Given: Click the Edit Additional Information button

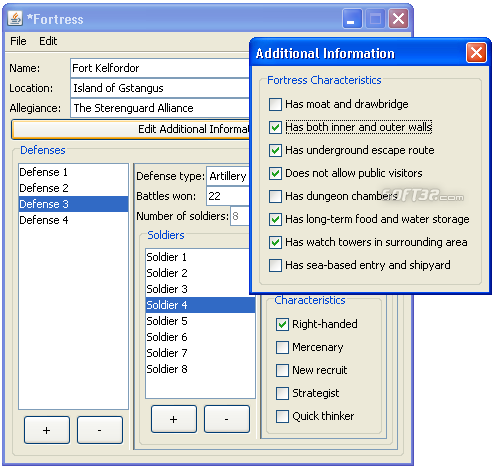Looking at the screenshot, I should pos(131,129).
